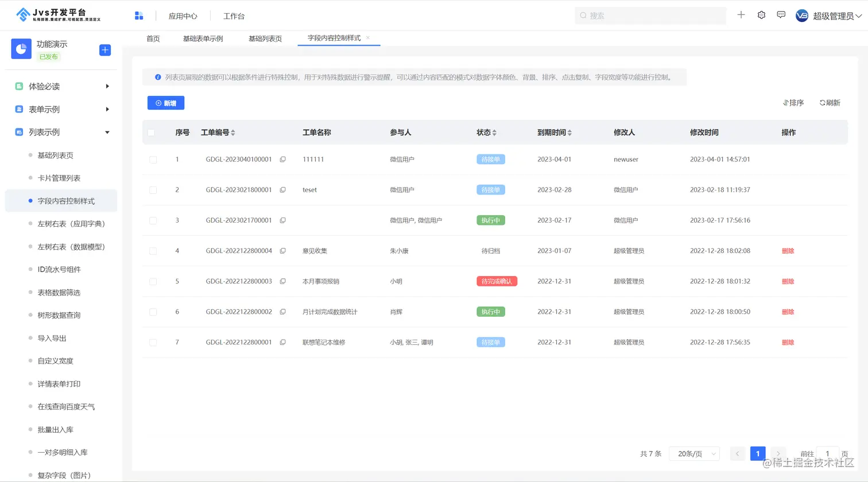The width and height of the screenshot is (868, 482).
Task: Click the blue plus button beside 功能演示
Action: pyautogui.click(x=105, y=50)
